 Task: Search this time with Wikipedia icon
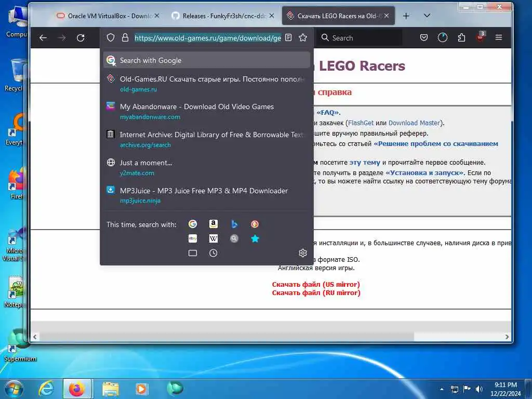click(213, 238)
